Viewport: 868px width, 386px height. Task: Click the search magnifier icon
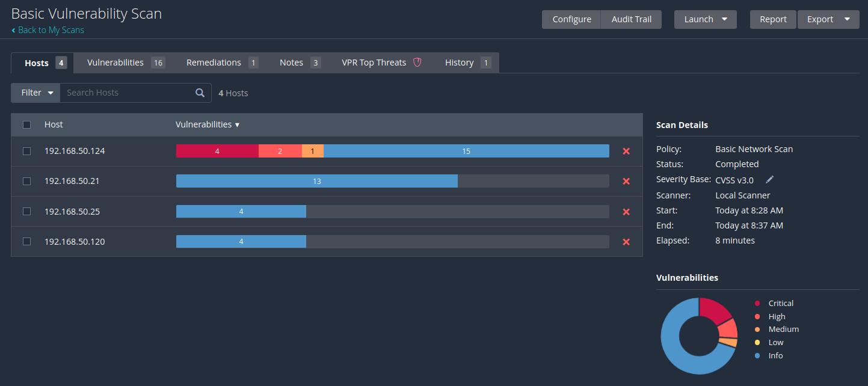coord(200,93)
